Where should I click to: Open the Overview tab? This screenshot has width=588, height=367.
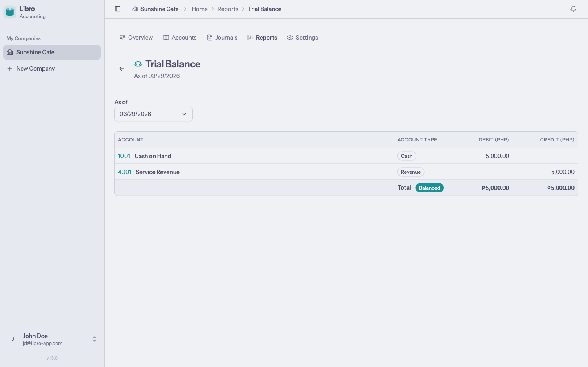click(x=140, y=37)
